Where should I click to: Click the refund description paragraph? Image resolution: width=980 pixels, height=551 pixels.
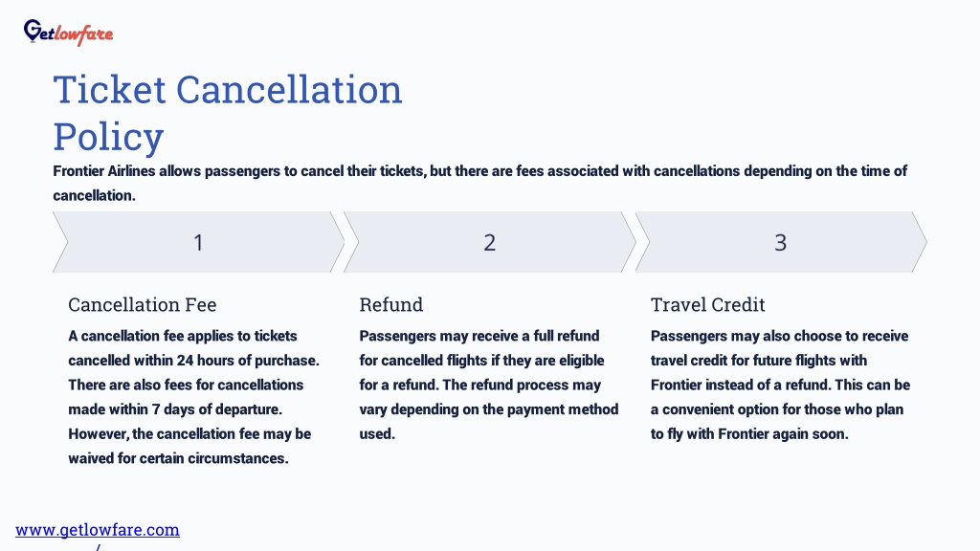pyautogui.click(x=489, y=385)
